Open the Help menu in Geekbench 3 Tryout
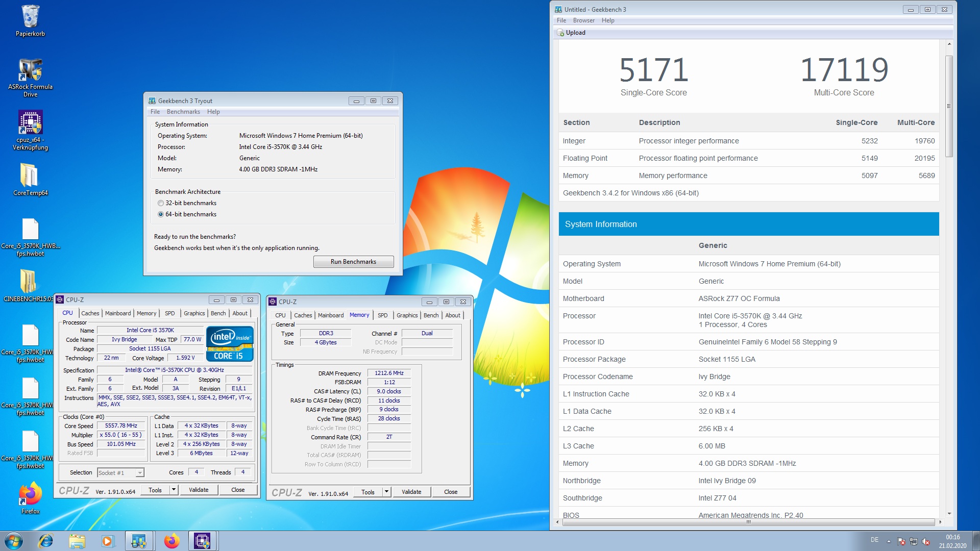The width and height of the screenshot is (980, 551). (213, 112)
